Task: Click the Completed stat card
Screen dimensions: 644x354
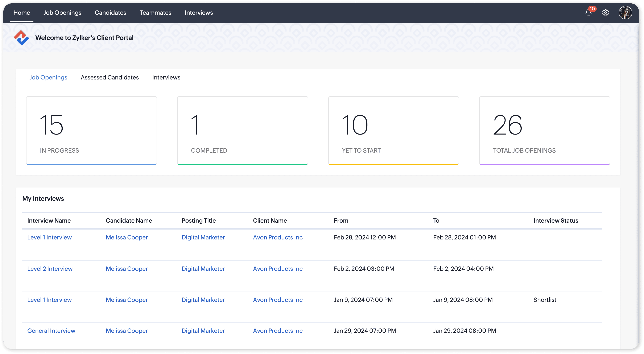Action: [242, 130]
